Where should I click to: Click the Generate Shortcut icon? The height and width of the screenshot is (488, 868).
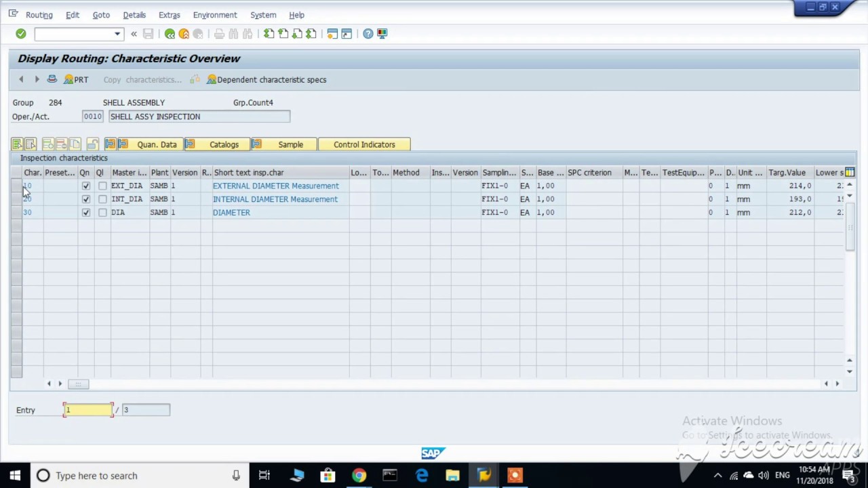pyautogui.click(x=347, y=34)
